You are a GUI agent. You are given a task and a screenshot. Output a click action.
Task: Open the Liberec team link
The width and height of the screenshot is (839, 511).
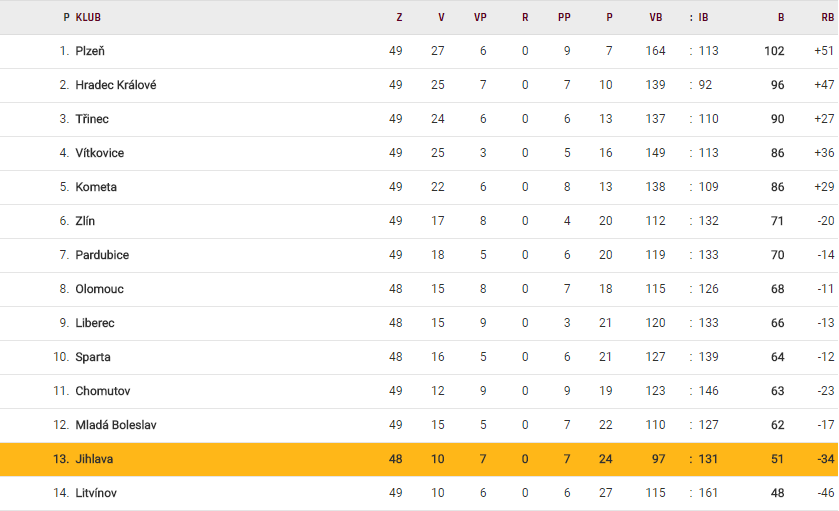[x=95, y=323]
